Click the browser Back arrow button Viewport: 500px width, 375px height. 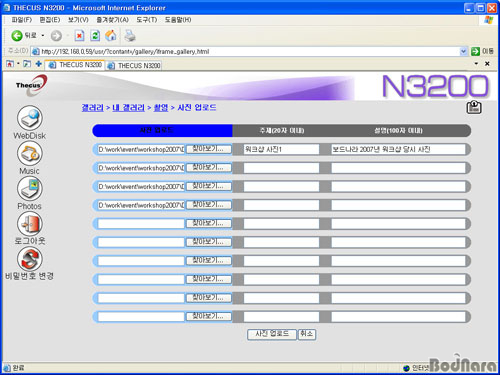point(17,36)
